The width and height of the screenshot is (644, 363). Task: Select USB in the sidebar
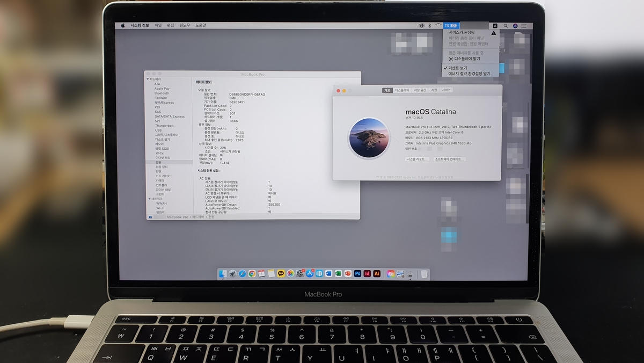(158, 130)
